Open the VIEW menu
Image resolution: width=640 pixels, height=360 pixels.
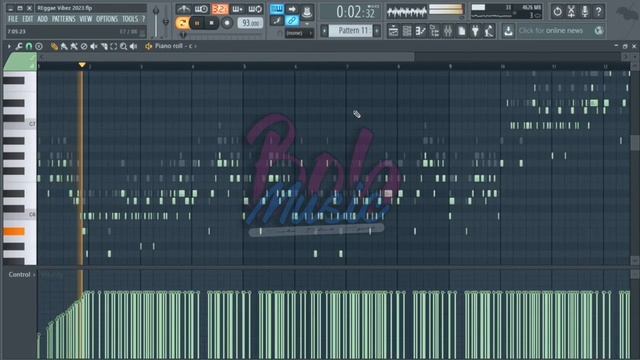[x=86, y=19]
